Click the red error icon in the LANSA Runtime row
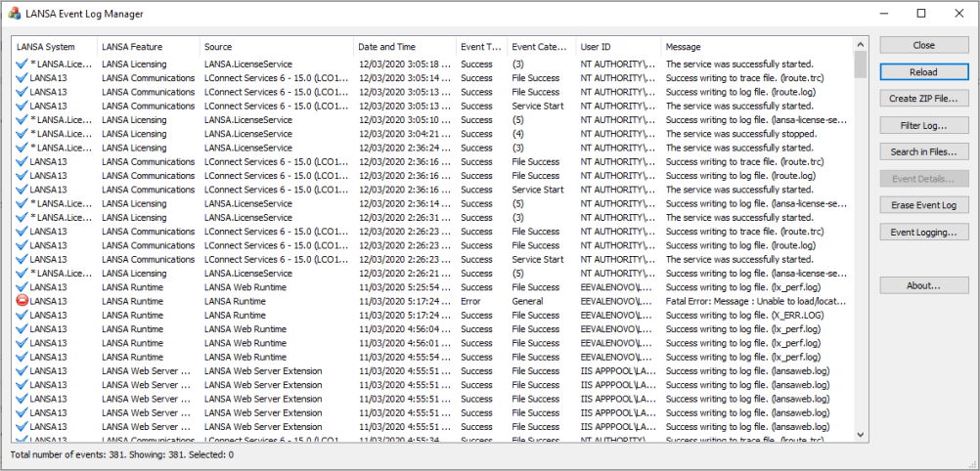 pyautogui.click(x=22, y=301)
